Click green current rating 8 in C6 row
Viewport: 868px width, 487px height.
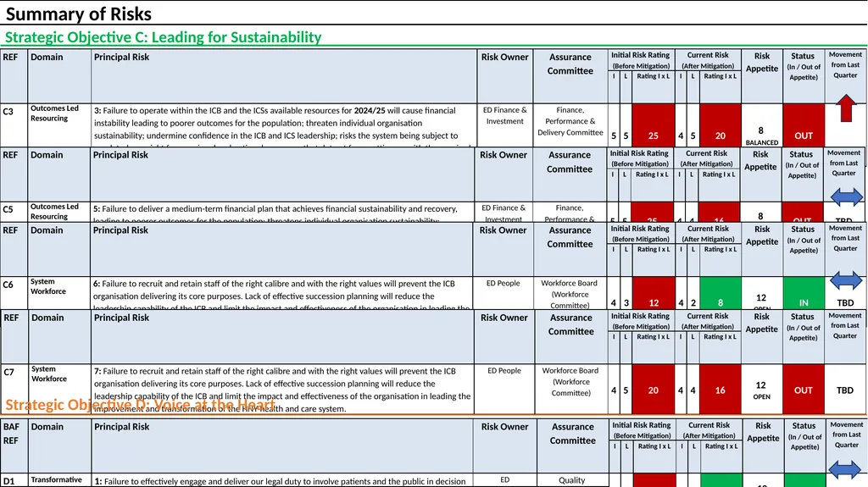(721, 293)
